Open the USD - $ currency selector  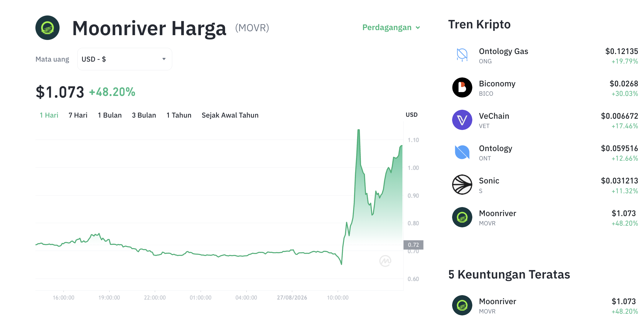pos(124,59)
